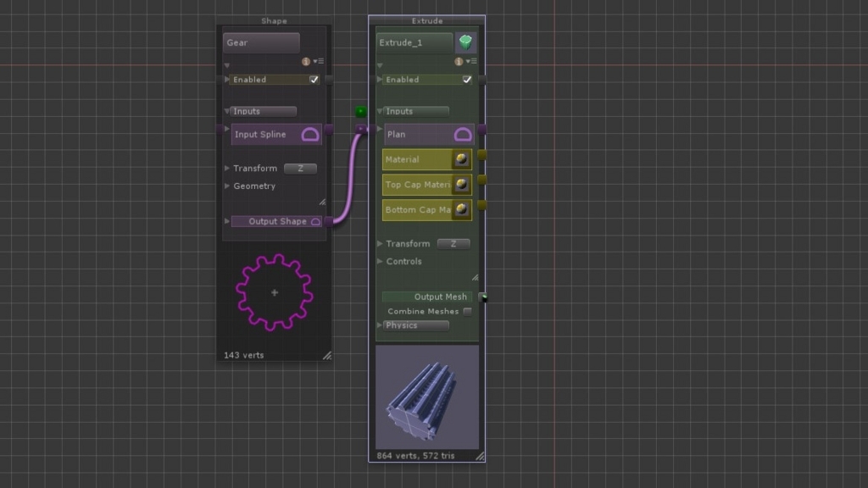Toggle the Enabled checkbox in Extrude node
Viewport: 868px width, 488px height.
pos(467,80)
